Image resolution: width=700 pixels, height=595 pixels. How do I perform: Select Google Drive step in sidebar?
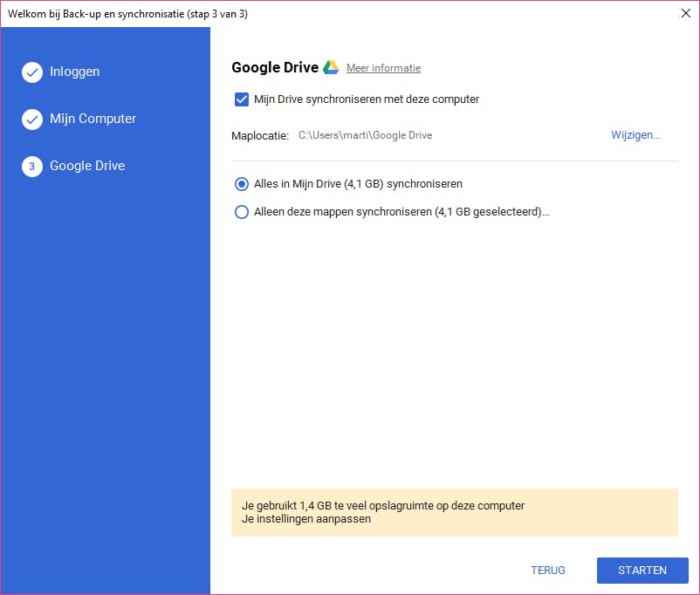coord(87,166)
